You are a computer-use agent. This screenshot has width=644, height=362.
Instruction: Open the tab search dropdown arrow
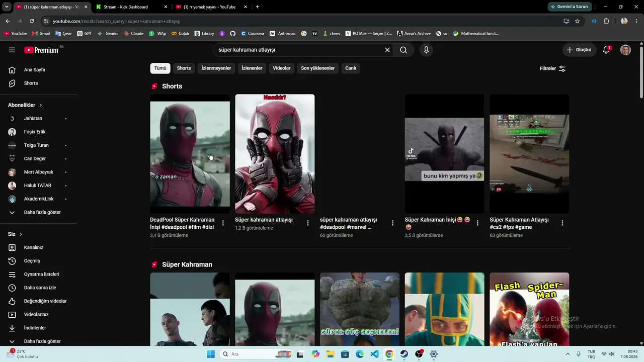coord(7,7)
